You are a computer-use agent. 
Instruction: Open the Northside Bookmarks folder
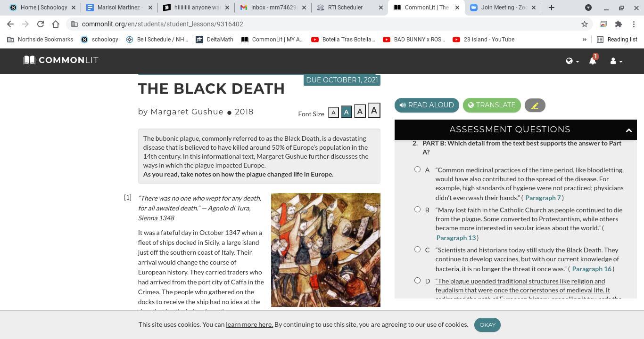click(x=40, y=40)
